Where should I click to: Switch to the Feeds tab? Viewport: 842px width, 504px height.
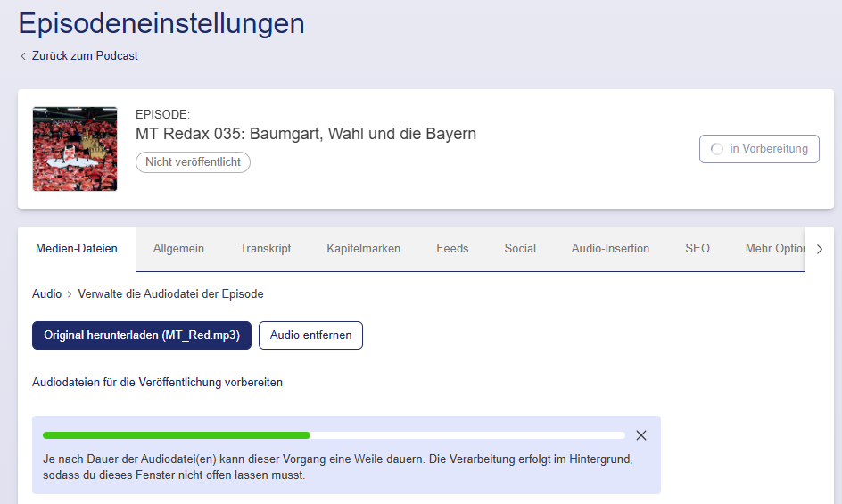pyautogui.click(x=452, y=249)
